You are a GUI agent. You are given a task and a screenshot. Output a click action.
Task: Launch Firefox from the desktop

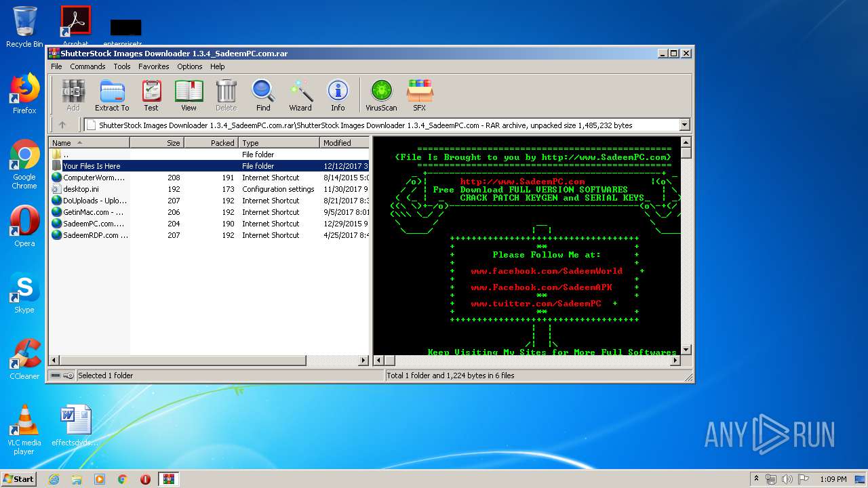24,94
